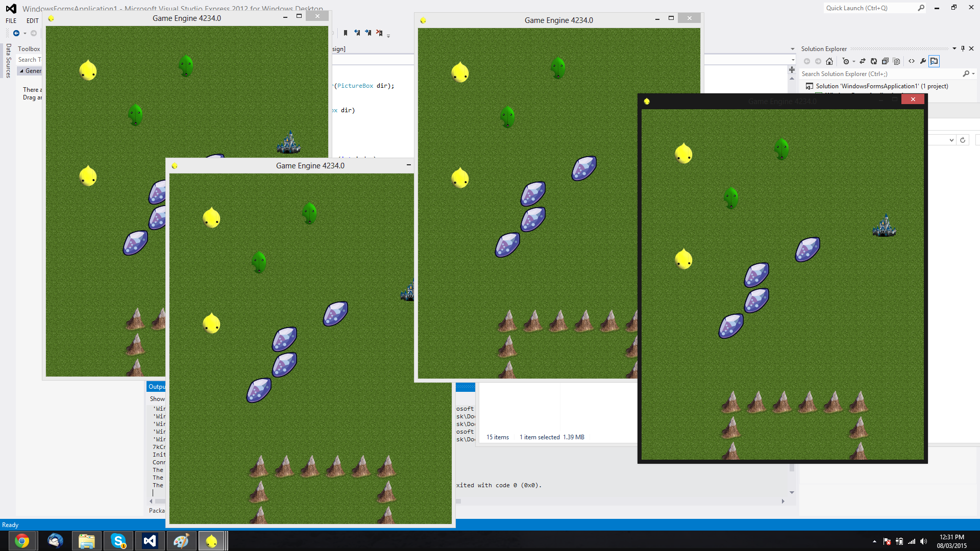This screenshot has width=980, height=551.
Task: Open Pending Changes Filter dropdown arrow
Action: coord(854,62)
